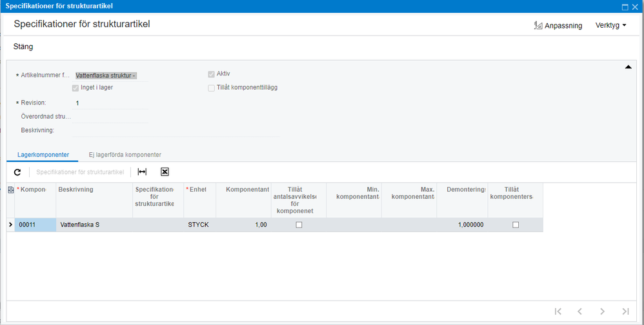Export grid to Excel icon
This screenshot has width=644, height=325.
coord(165,172)
